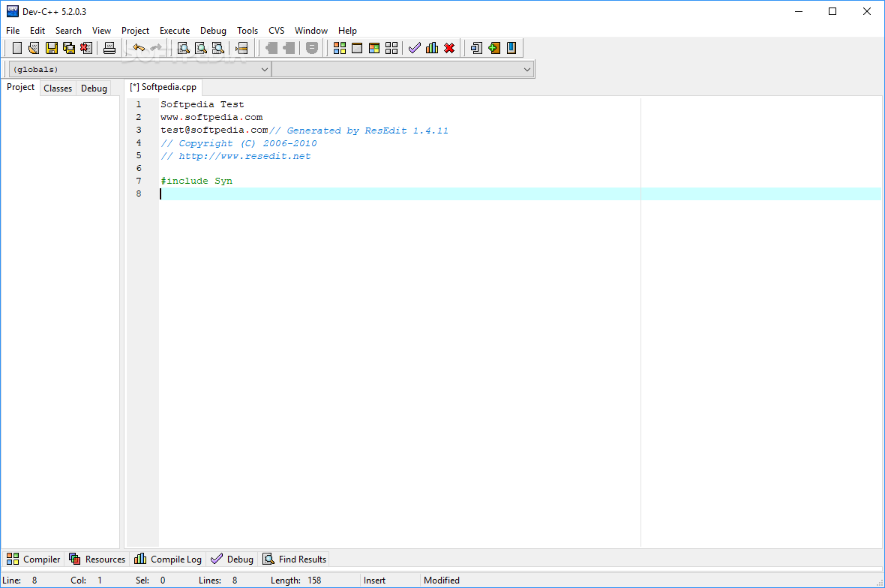Click the grayed Redo arrow icon
This screenshot has width=885, height=588.
(x=156, y=48)
